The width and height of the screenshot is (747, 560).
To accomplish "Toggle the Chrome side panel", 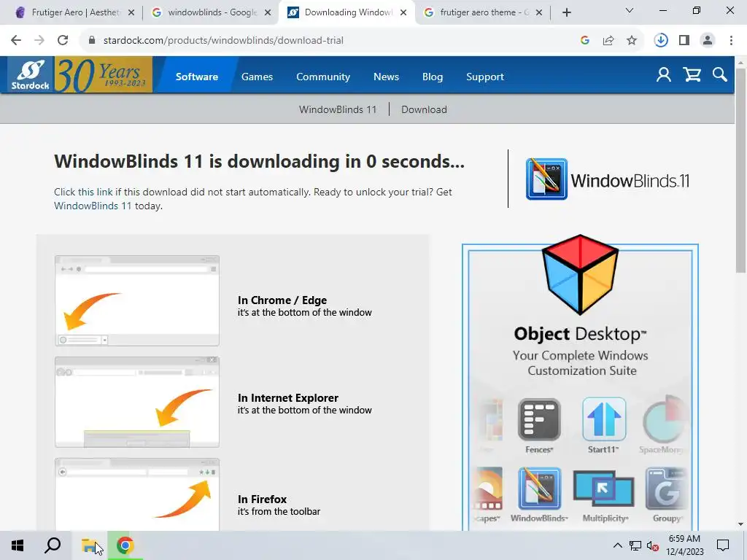I will pos(684,41).
